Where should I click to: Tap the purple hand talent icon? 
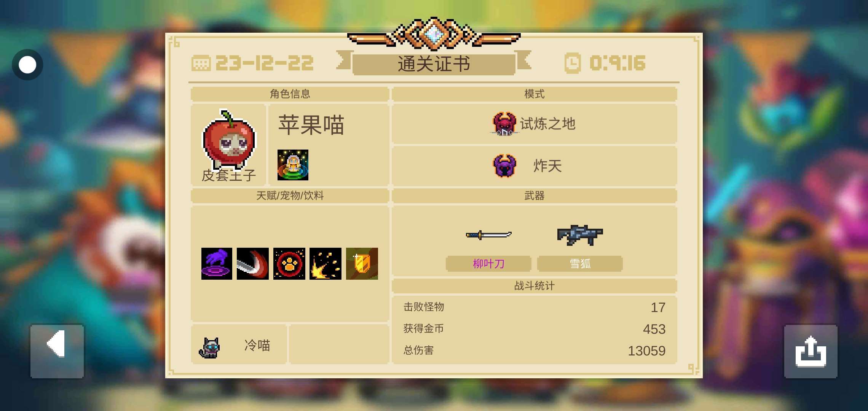click(217, 264)
